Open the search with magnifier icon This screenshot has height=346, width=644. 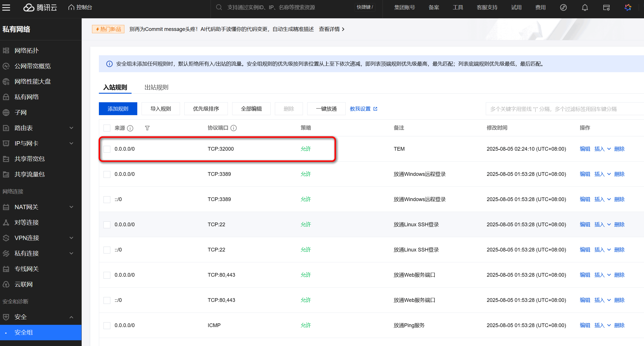tap(219, 7)
